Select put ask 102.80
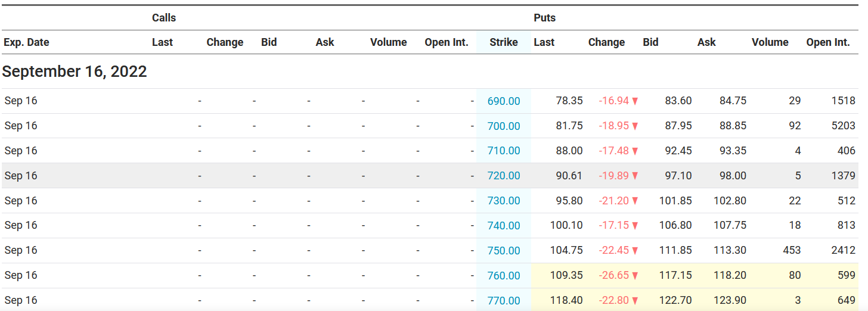The height and width of the screenshot is (311, 868). [730, 201]
